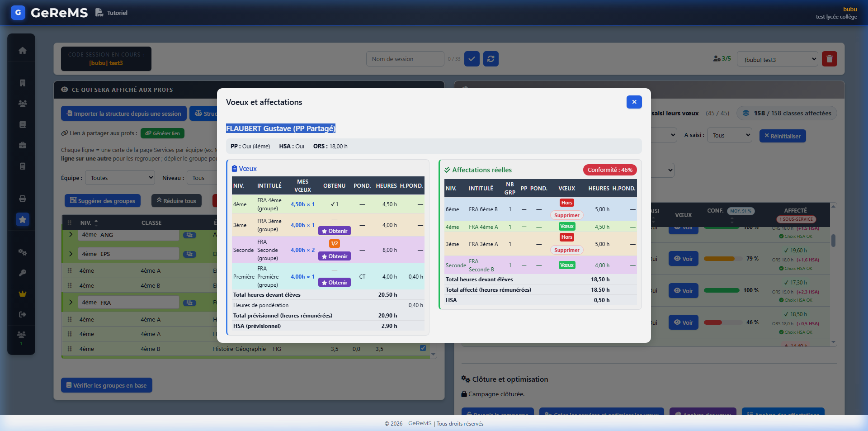The width and height of the screenshot is (868, 431).
Task: Close the Voeux et affectations dialog
Action: click(634, 102)
